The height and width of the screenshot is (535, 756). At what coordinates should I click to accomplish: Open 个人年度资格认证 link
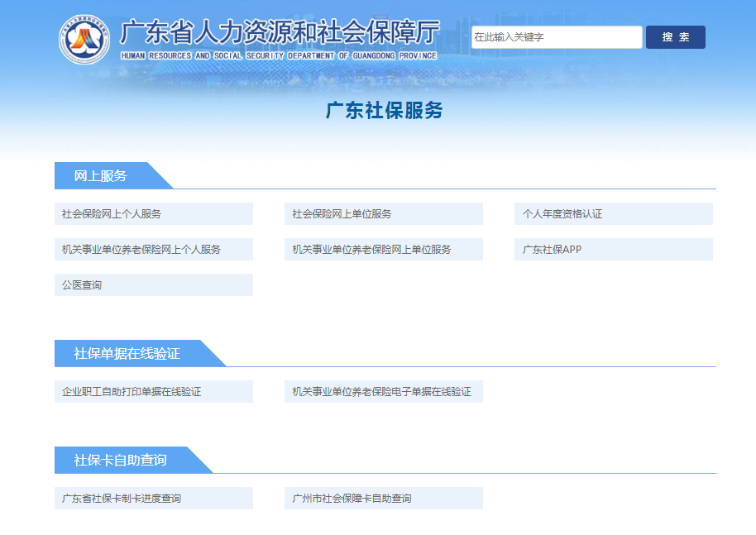[x=614, y=213]
